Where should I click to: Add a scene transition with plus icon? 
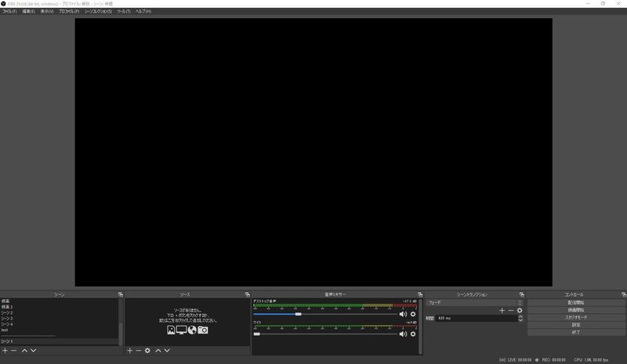click(x=502, y=311)
